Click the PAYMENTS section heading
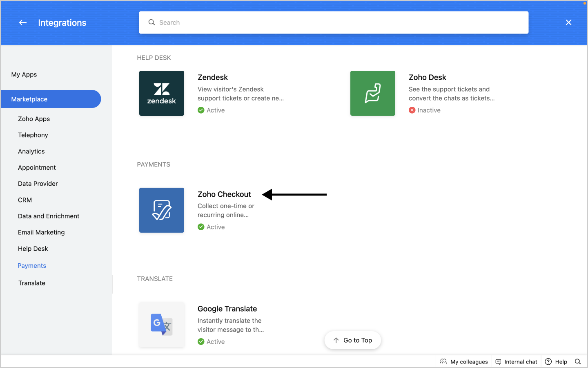The image size is (588, 368). tap(154, 164)
